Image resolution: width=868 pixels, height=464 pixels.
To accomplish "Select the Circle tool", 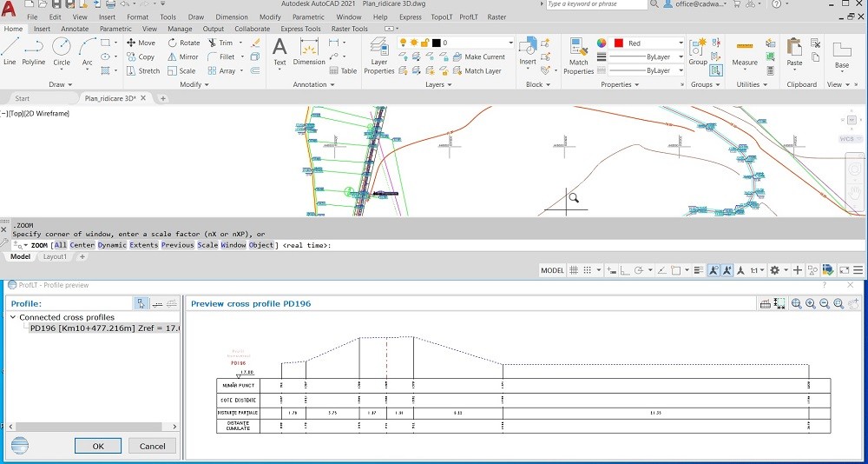I will coord(62,51).
